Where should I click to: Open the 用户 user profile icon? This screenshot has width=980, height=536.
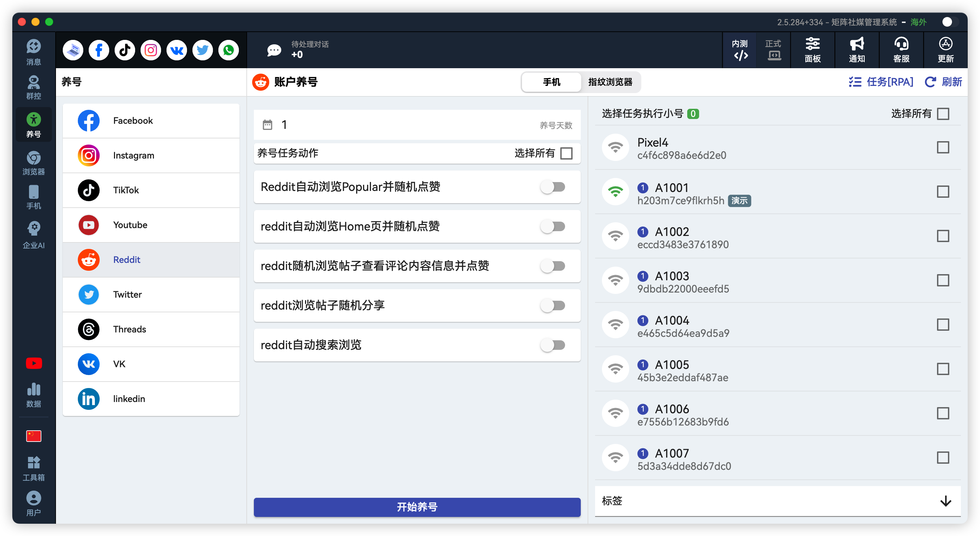coord(33,504)
